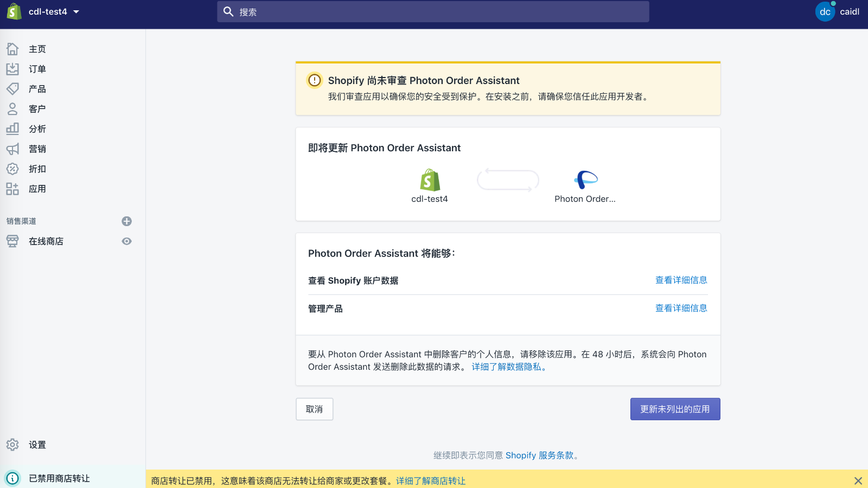This screenshot has height=488, width=868.
Task: Open 详细了解商店转让 link
Action: tap(431, 481)
